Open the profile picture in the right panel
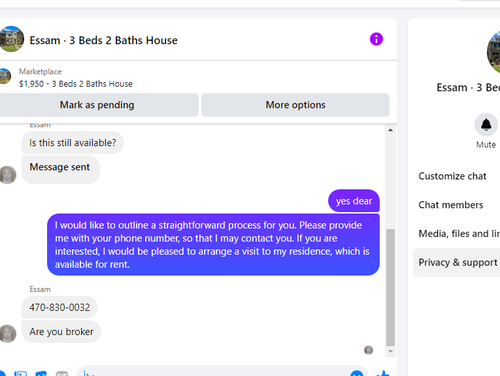This screenshot has width=500, height=376. [494, 52]
